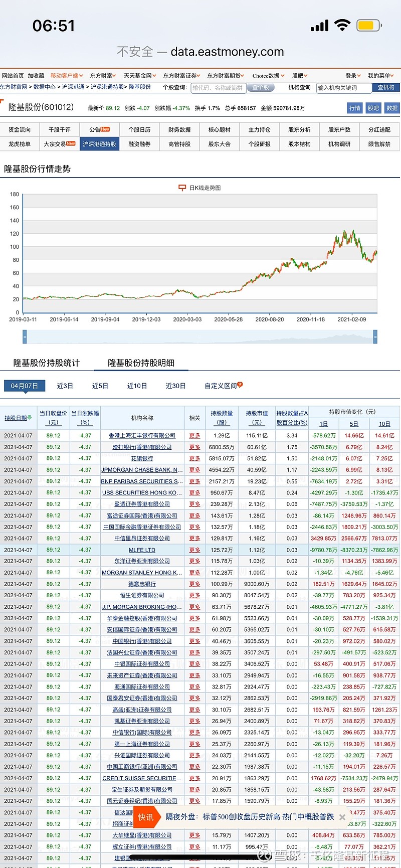The image size is (401, 868).
Task: Open 沪深港通 breadcrumb link
Action: 73,87
